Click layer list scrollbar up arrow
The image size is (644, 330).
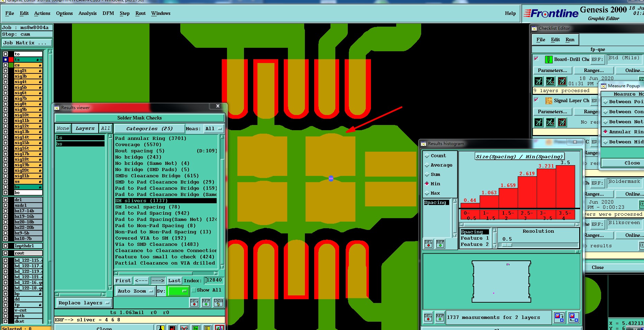click(x=51, y=52)
